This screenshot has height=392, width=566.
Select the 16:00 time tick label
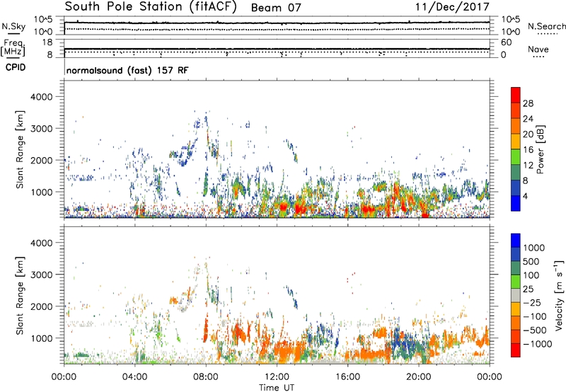(347, 377)
